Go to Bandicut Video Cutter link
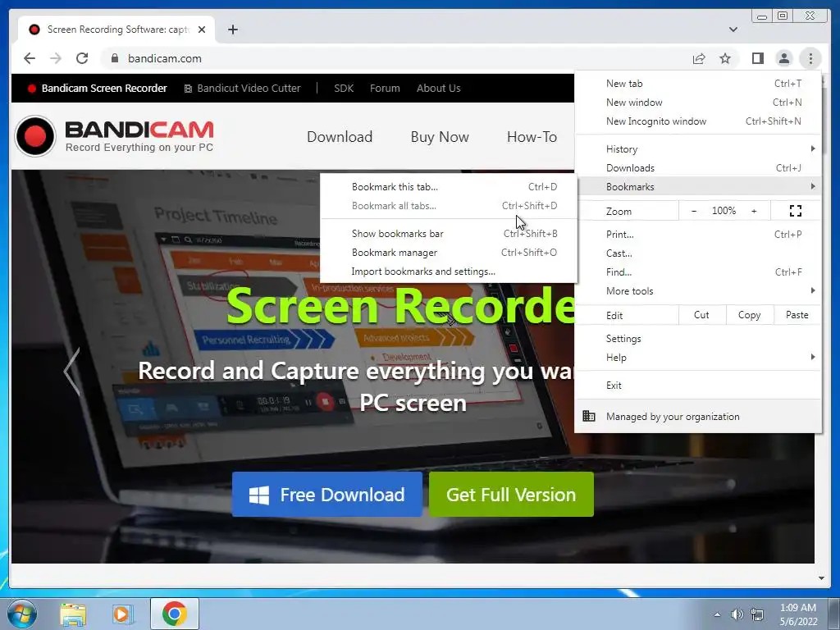 click(x=243, y=89)
